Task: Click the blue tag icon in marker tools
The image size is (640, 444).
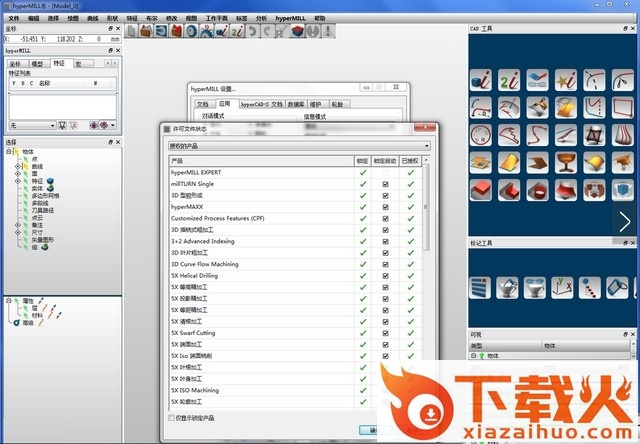Action: tap(617, 288)
